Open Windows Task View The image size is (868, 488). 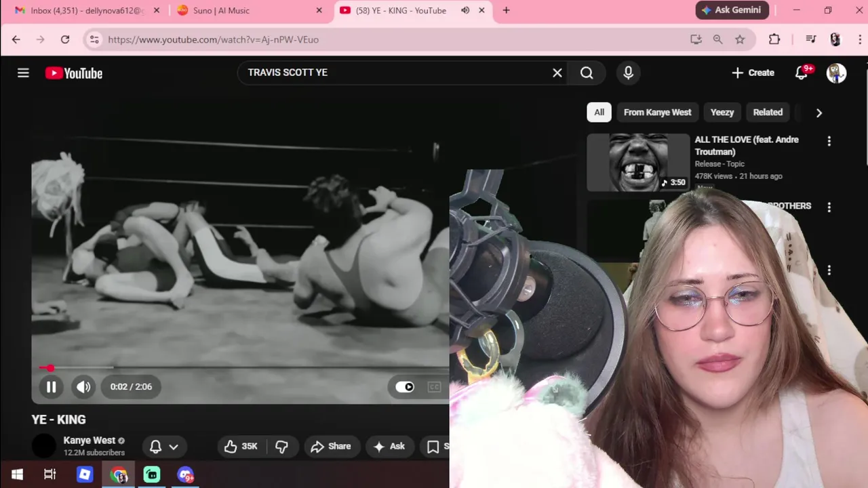point(50,474)
